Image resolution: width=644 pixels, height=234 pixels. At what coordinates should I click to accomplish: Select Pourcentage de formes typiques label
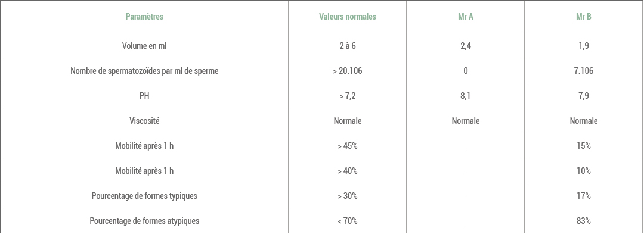pyautogui.click(x=144, y=196)
